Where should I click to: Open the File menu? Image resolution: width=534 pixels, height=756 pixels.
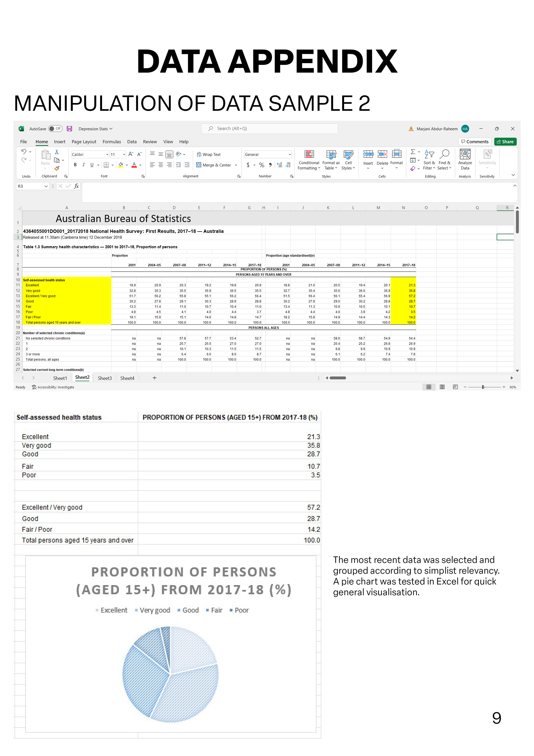coord(23,142)
